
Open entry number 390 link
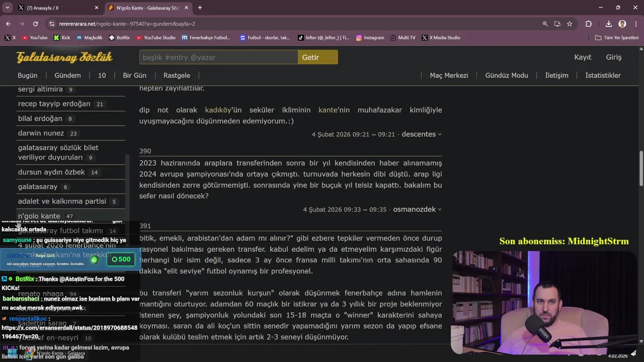coord(145,151)
